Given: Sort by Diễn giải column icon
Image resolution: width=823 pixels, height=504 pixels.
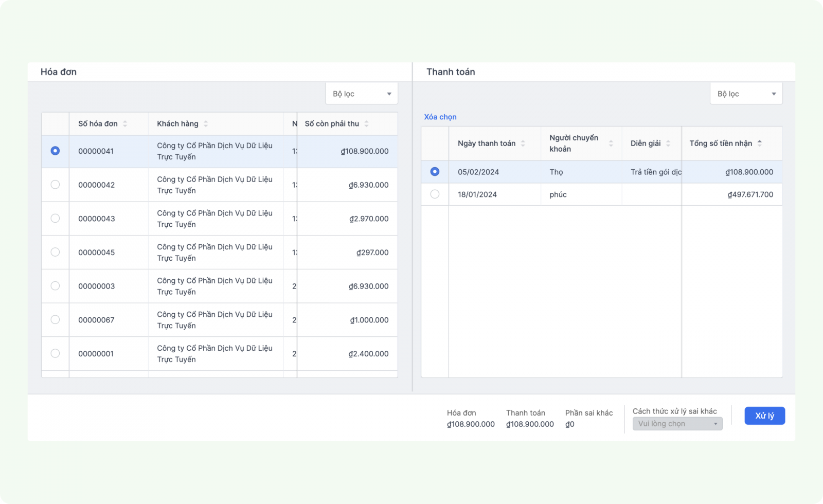Looking at the screenshot, I should tap(668, 143).
